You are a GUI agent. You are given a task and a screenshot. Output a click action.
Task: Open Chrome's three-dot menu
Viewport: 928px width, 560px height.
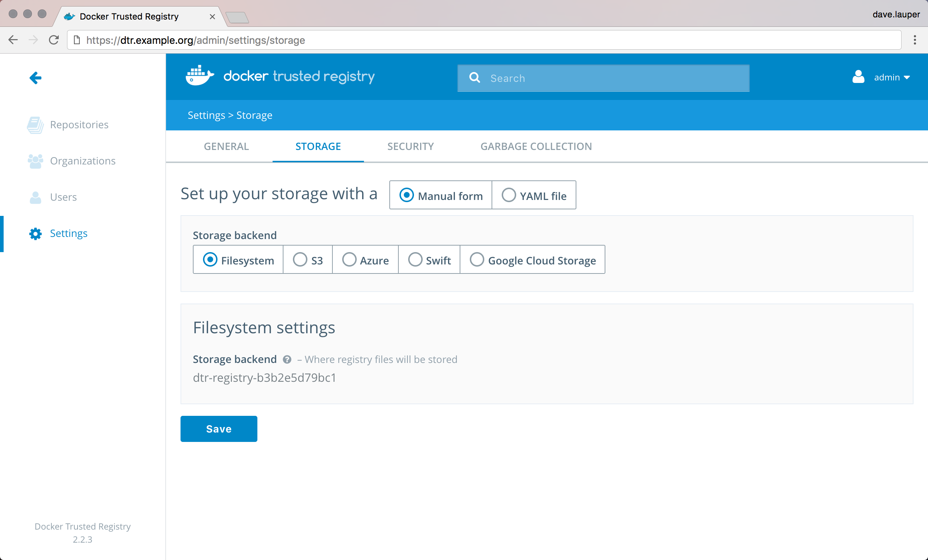(915, 40)
